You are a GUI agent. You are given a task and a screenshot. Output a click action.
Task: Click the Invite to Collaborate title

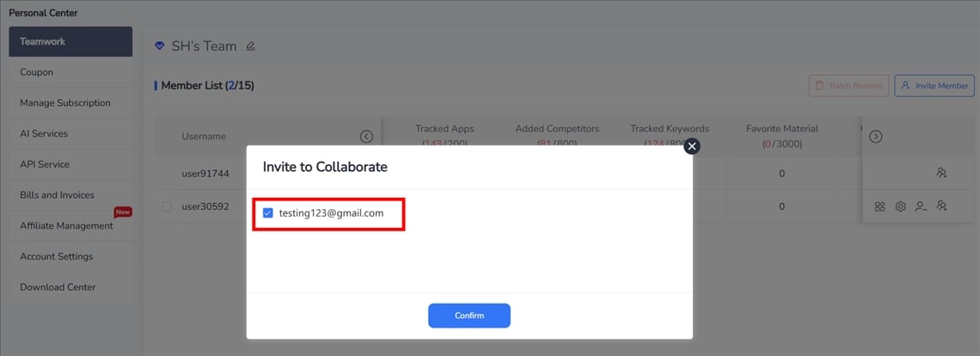click(325, 167)
